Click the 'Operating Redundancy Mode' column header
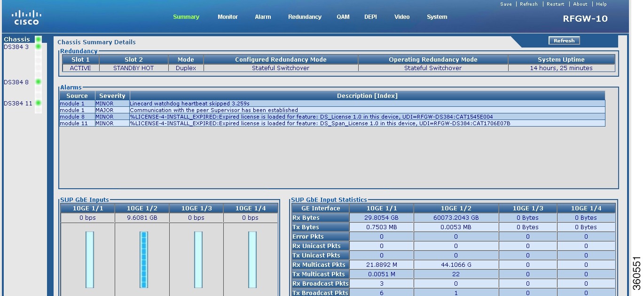Screen dimensions: 644x296 tap(433, 60)
